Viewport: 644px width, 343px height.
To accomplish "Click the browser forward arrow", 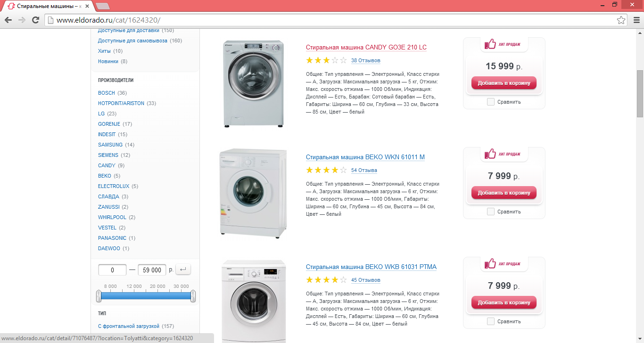I will click(22, 20).
